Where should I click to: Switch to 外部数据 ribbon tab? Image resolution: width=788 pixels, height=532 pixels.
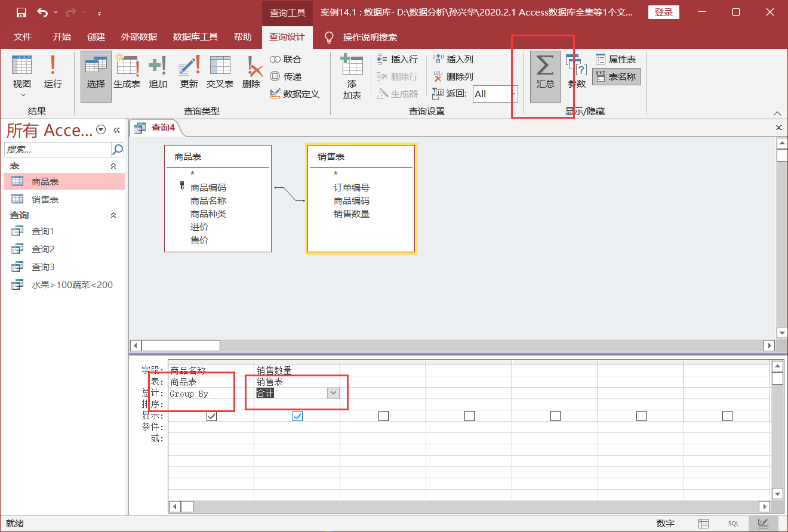click(139, 37)
